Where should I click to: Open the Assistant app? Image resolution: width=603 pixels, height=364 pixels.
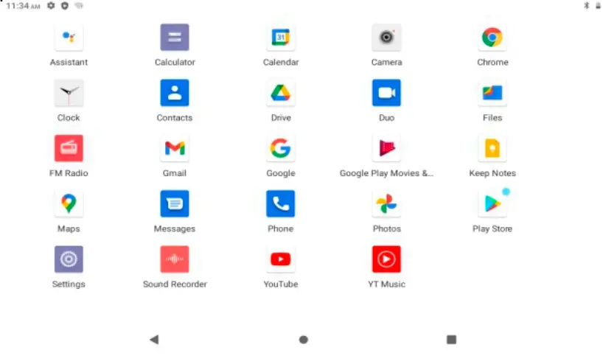click(x=69, y=38)
